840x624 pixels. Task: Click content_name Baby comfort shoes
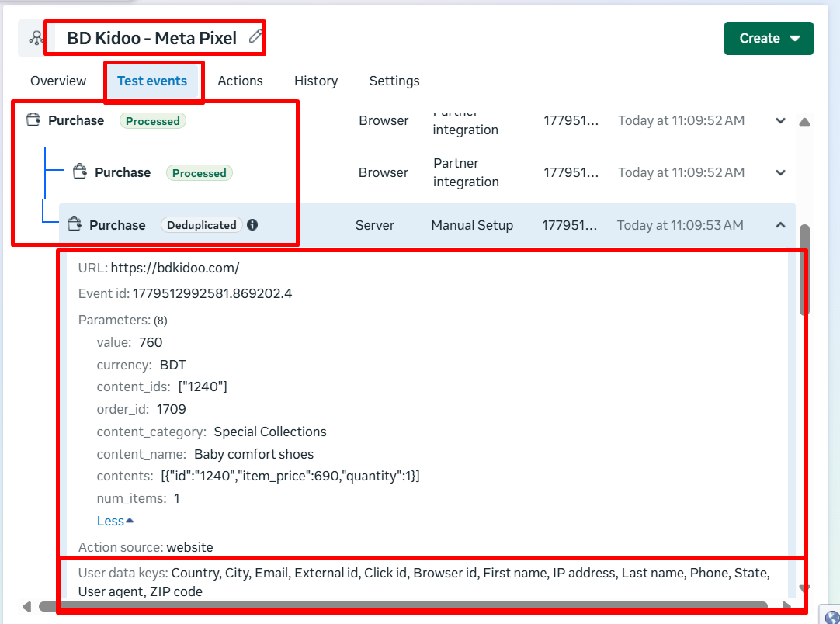pyautogui.click(x=205, y=454)
